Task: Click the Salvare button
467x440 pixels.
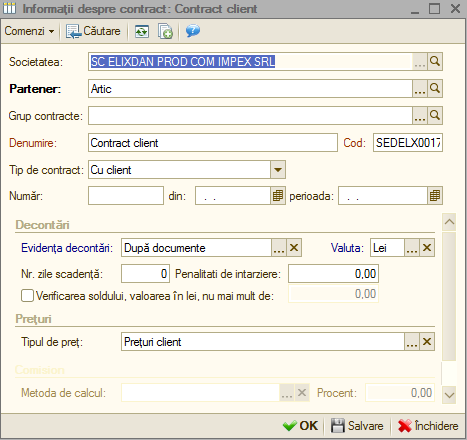Action: click(357, 426)
